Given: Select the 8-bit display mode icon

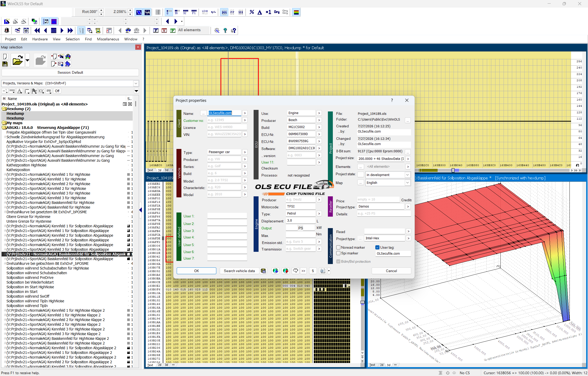Looking at the screenshot, I should pos(169,12).
